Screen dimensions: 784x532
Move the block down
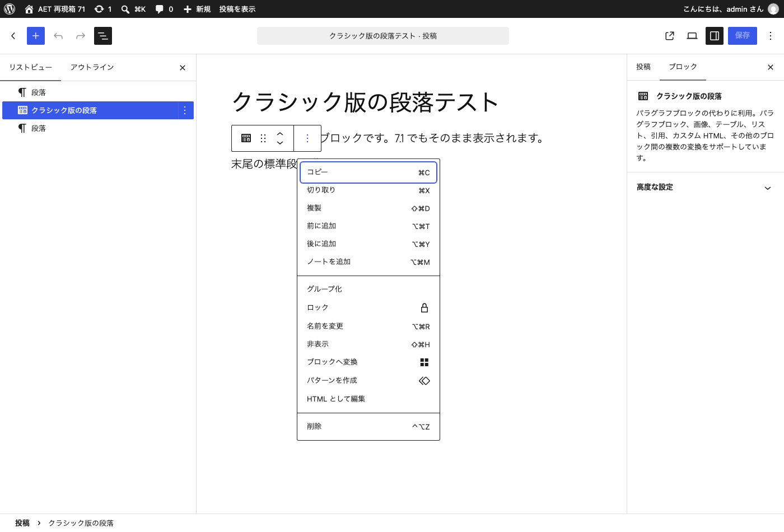[x=280, y=143]
